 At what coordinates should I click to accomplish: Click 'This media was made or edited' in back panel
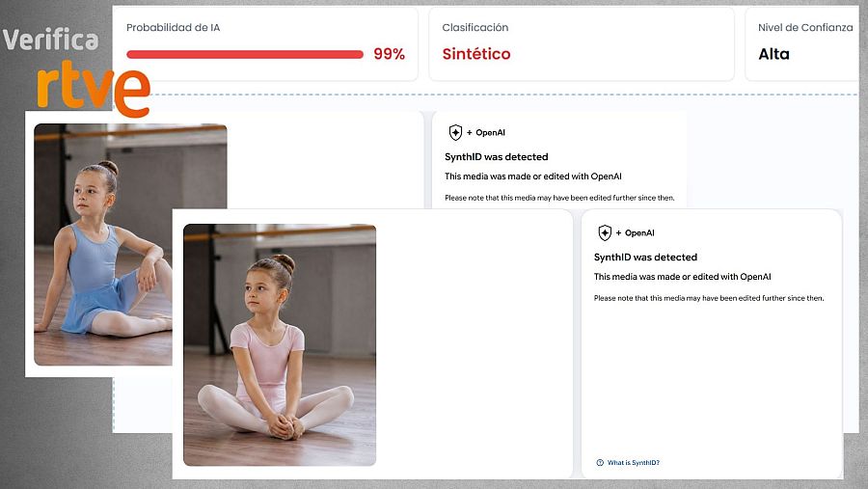(533, 177)
